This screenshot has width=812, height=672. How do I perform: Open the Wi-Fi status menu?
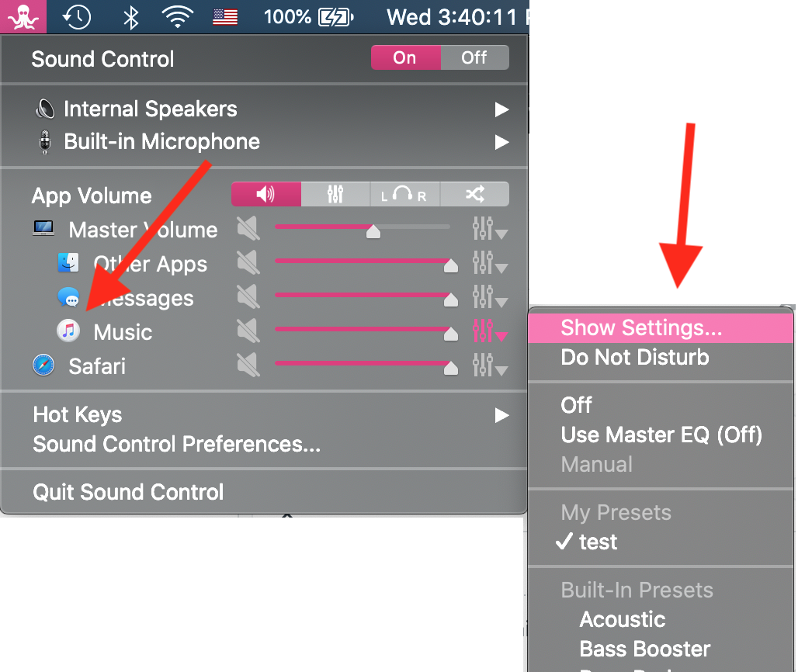178,16
